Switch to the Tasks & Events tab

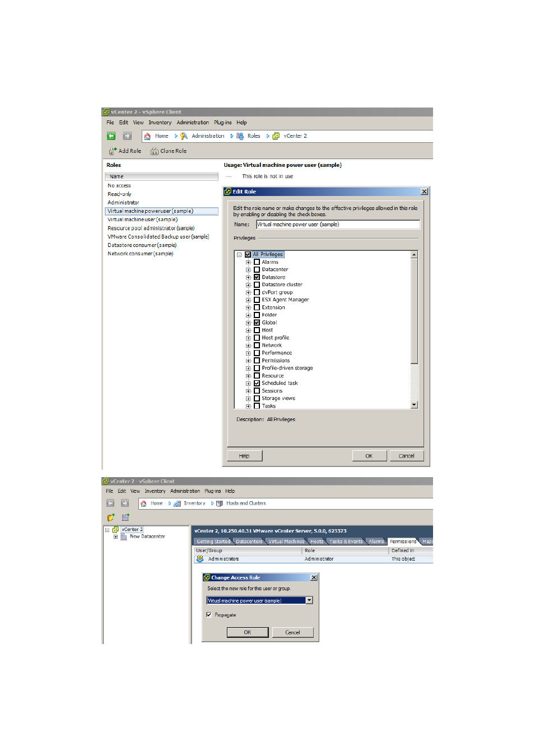click(346, 542)
